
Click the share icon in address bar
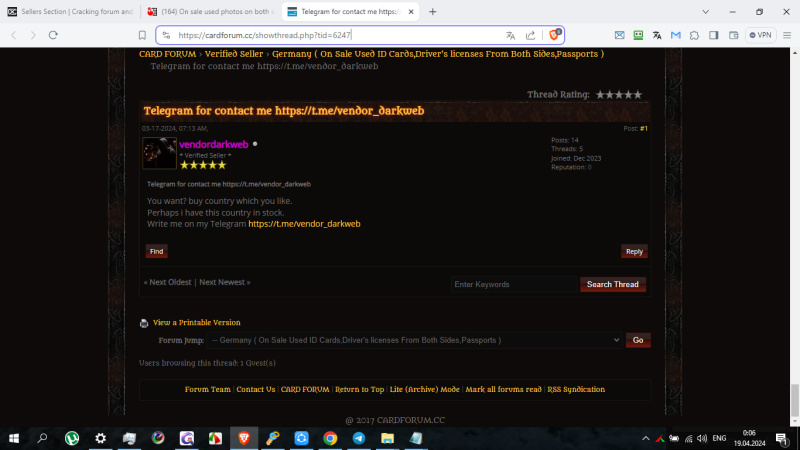[x=530, y=35]
